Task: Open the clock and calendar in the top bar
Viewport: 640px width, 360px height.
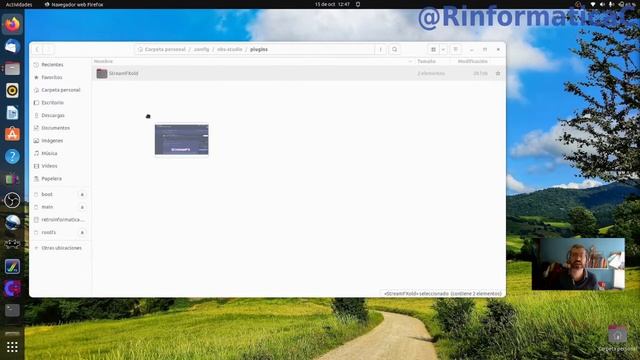Action: coord(332,4)
